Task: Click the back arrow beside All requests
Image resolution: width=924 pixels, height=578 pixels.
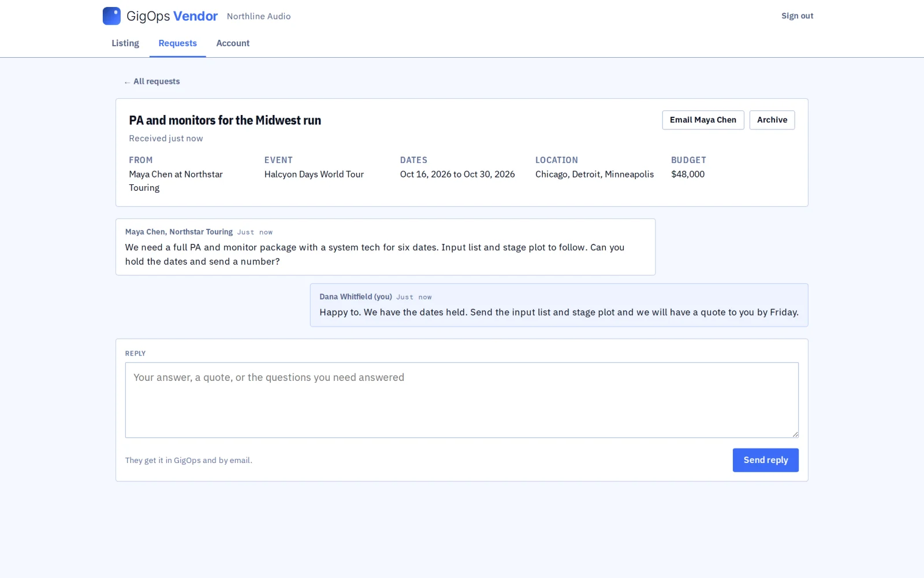Action: click(127, 82)
